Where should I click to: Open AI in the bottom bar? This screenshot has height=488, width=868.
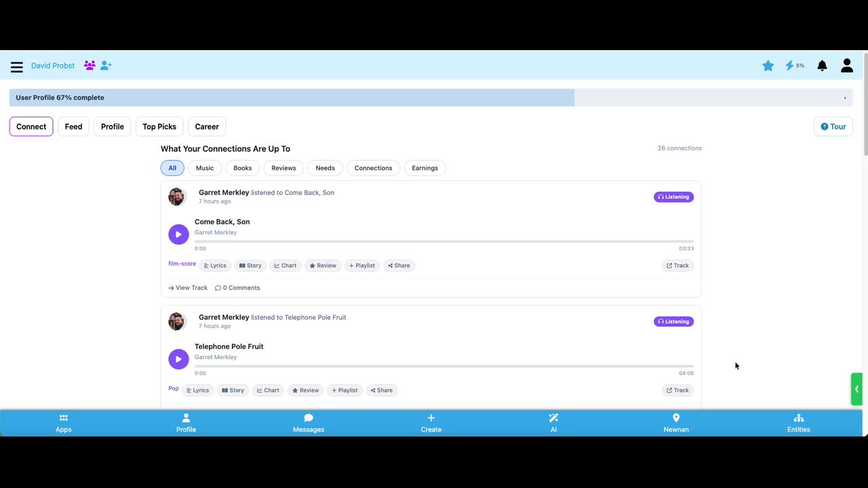click(x=553, y=423)
